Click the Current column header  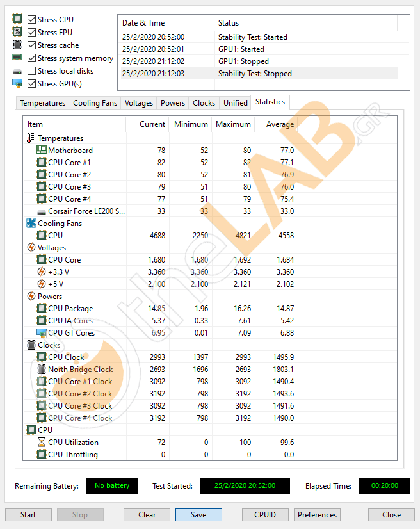tap(147, 124)
